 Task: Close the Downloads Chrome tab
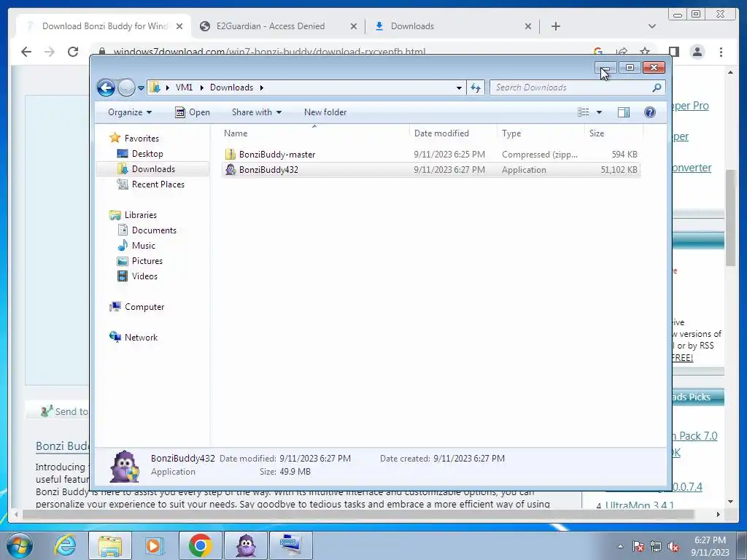(x=528, y=26)
